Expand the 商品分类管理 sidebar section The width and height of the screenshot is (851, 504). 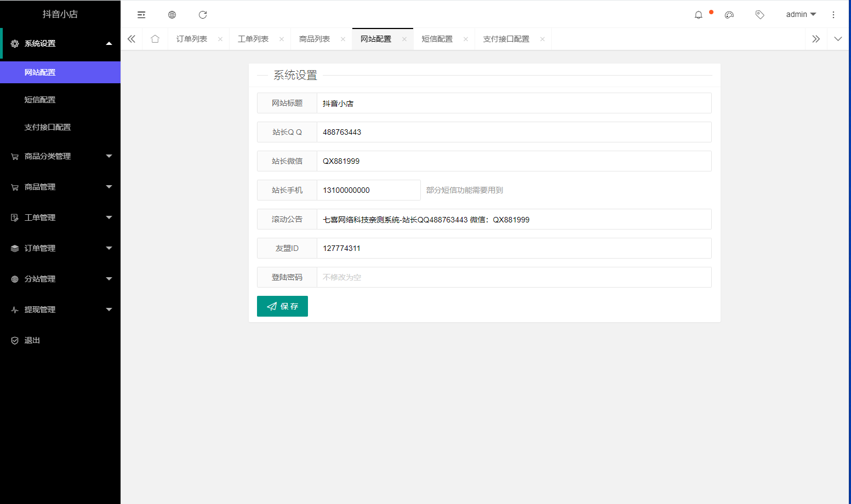[x=60, y=156]
